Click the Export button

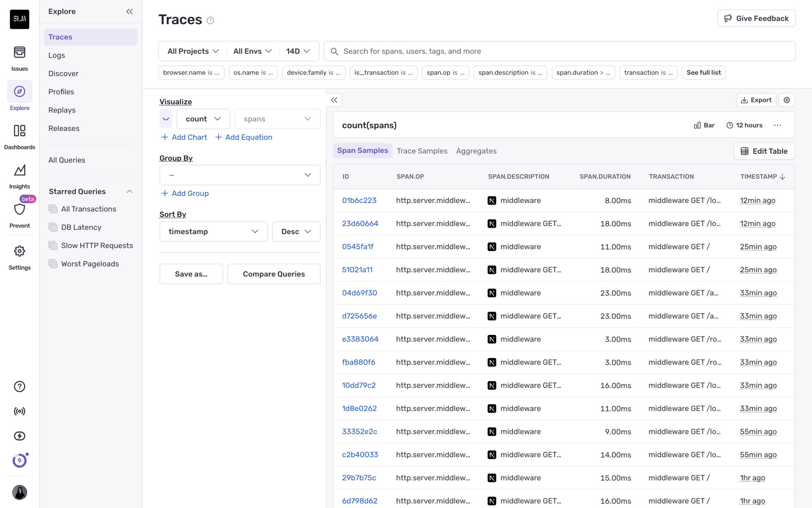coord(756,100)
